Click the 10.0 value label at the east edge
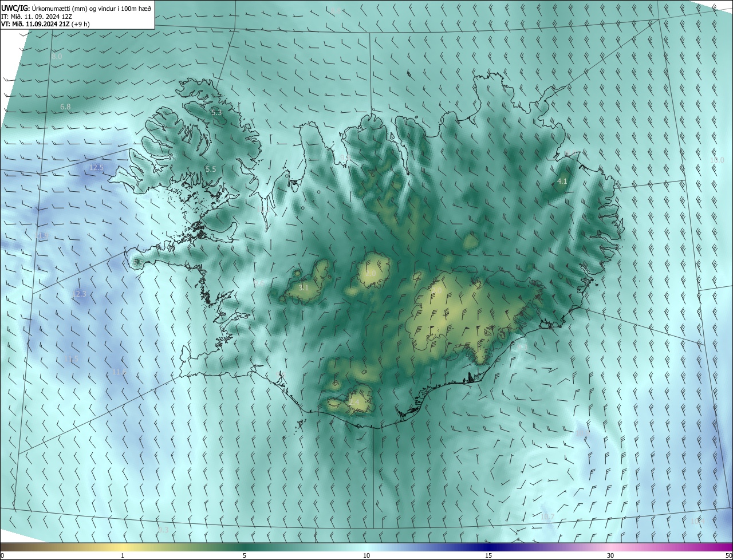This screenshot has height=560, width=733. (x=717, y=160)
